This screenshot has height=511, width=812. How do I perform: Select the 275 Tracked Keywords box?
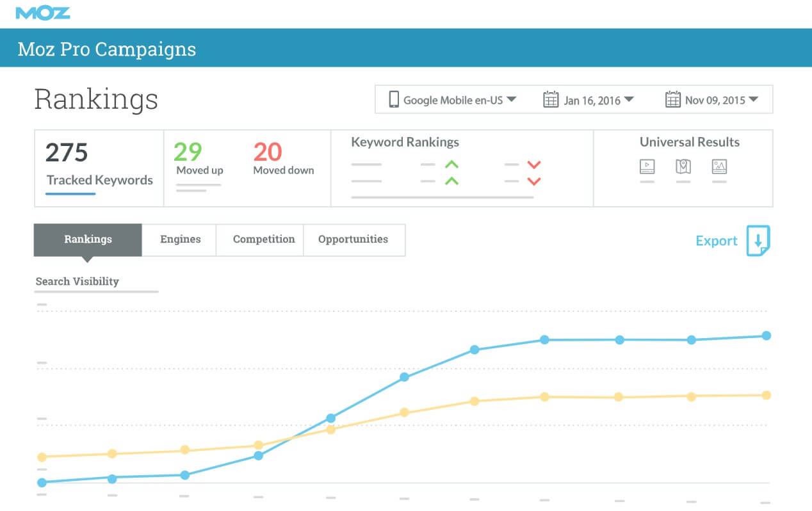click(99, 168)
